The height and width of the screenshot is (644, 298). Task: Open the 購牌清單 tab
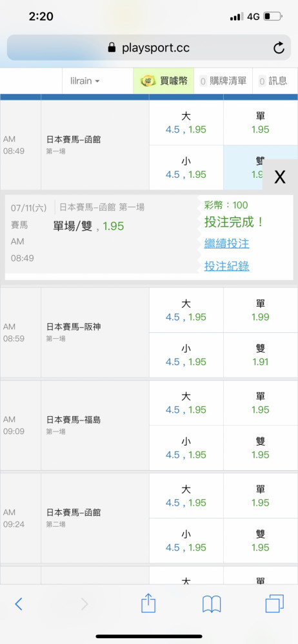tap(223, 81)
